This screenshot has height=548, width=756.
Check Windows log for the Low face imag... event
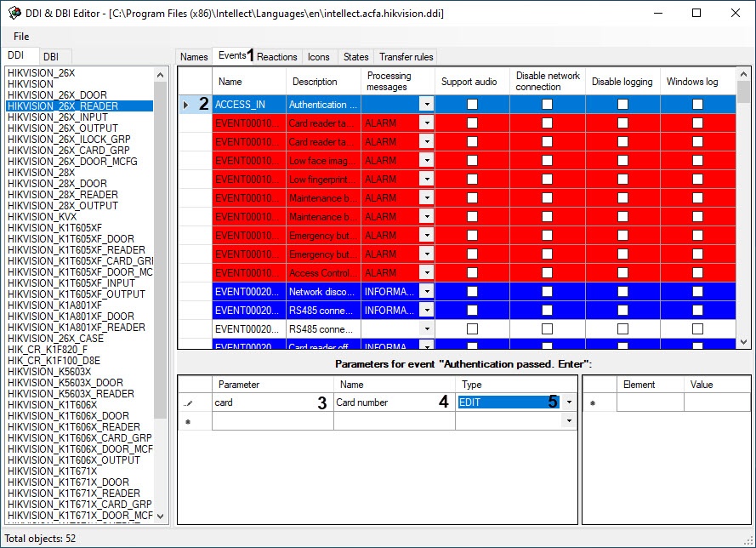[x=697, y=161]
